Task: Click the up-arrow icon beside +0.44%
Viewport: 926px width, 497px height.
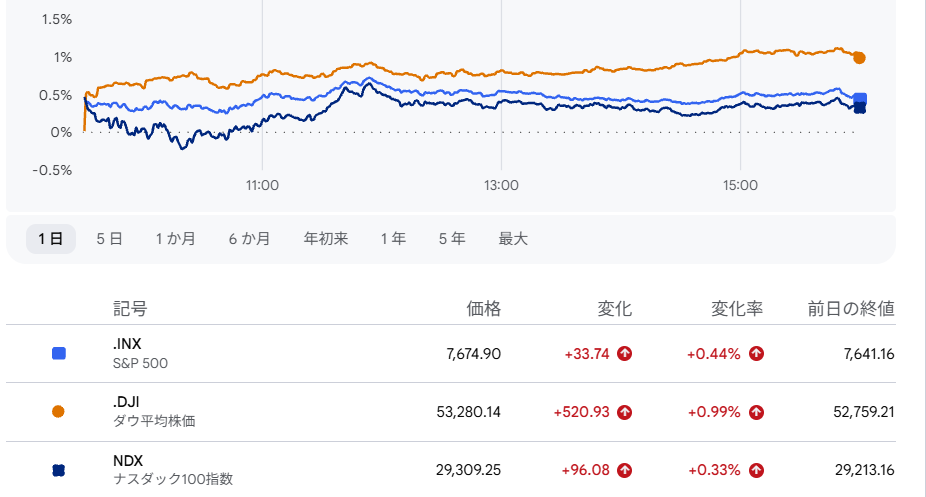Action: click(x=756, y=354)
